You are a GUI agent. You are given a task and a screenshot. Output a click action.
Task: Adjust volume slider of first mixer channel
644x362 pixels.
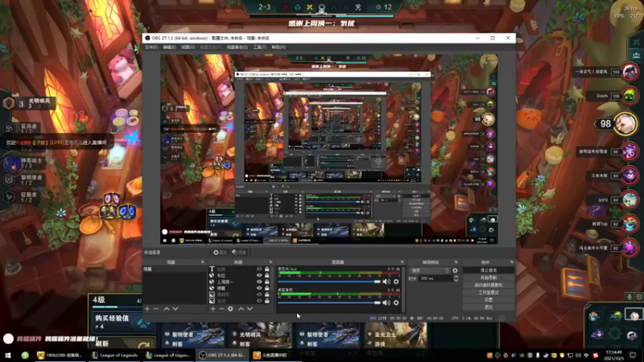(329, 282)
